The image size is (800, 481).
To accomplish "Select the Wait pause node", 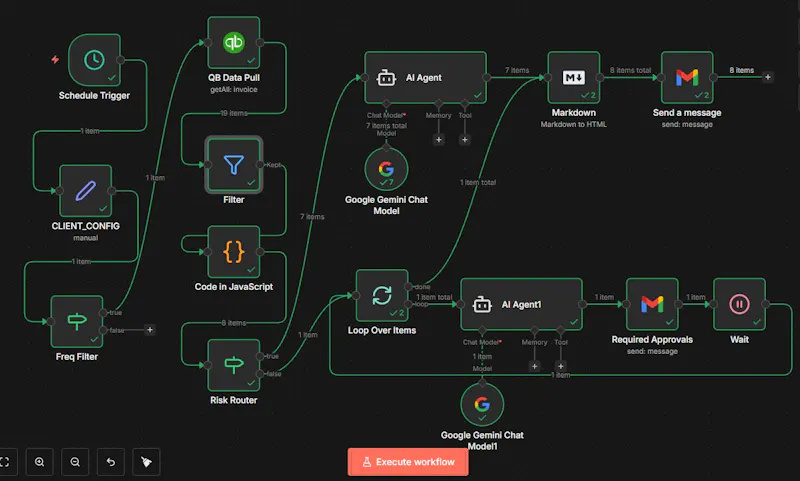I will pyautogui.click(x=739, y=304).
